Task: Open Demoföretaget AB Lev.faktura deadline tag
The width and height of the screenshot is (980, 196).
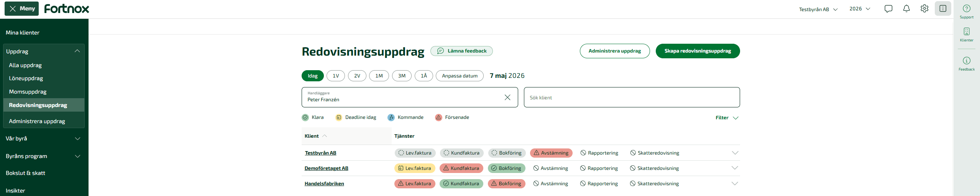Action: 415,168
